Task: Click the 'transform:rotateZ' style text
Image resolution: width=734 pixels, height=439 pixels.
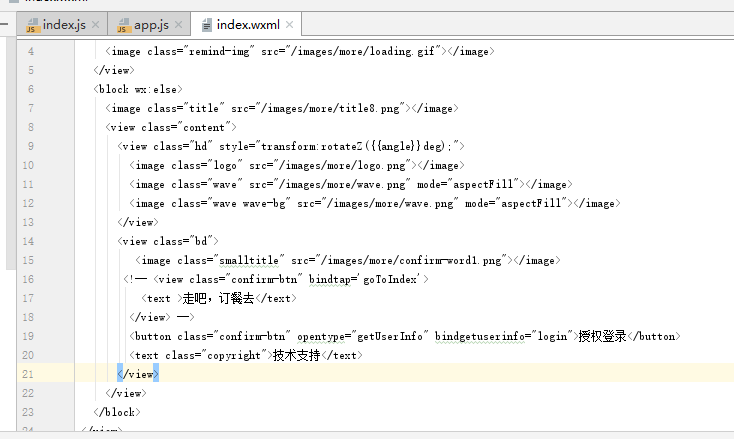Action: [x=311, y=146]
